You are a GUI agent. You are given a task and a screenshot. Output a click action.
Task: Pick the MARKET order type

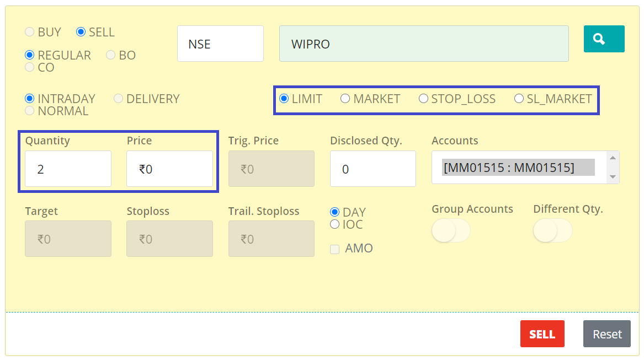pos(345,99)
